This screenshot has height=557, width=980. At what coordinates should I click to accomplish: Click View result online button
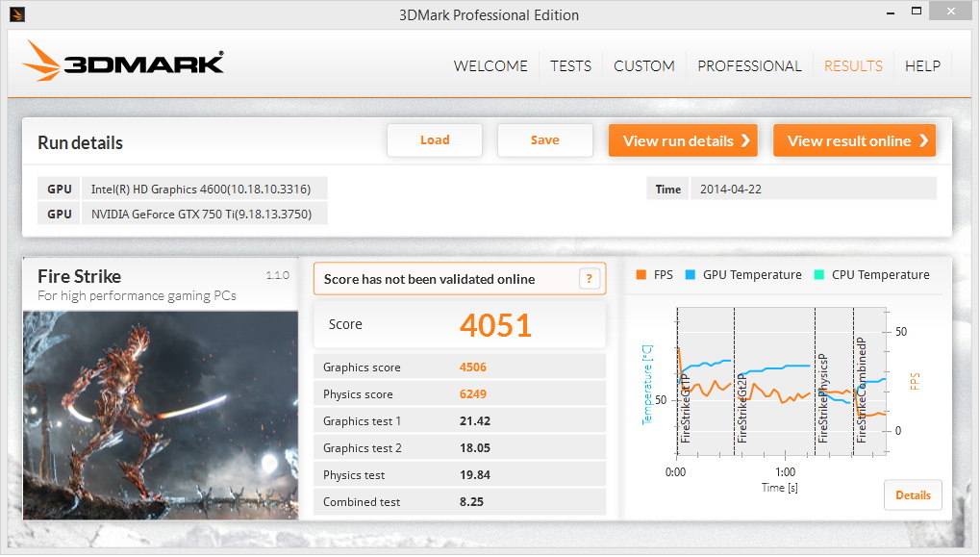(854, 140)
